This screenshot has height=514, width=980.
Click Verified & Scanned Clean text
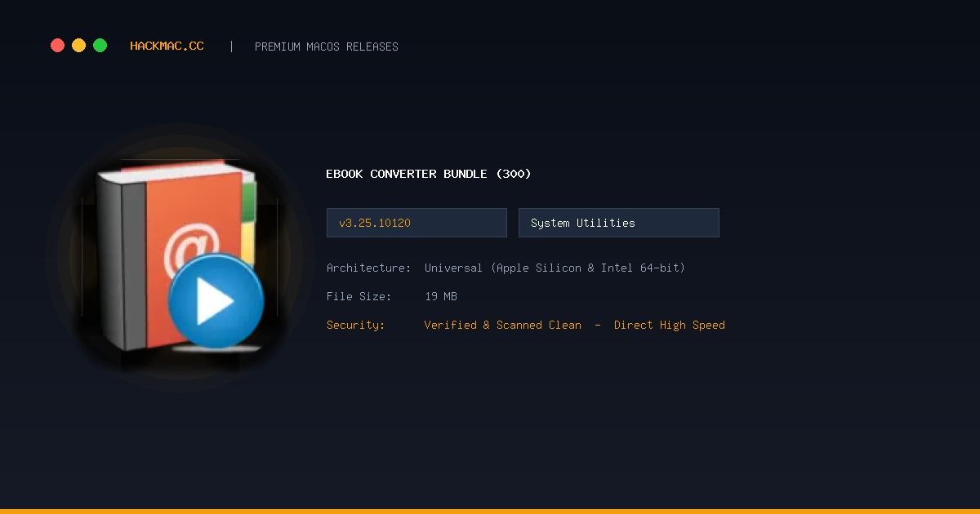503,325
